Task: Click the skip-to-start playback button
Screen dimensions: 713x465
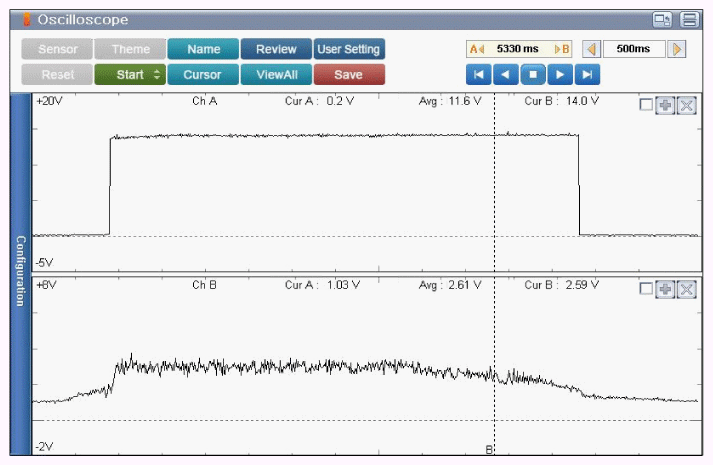Action: tap(479, 74)
